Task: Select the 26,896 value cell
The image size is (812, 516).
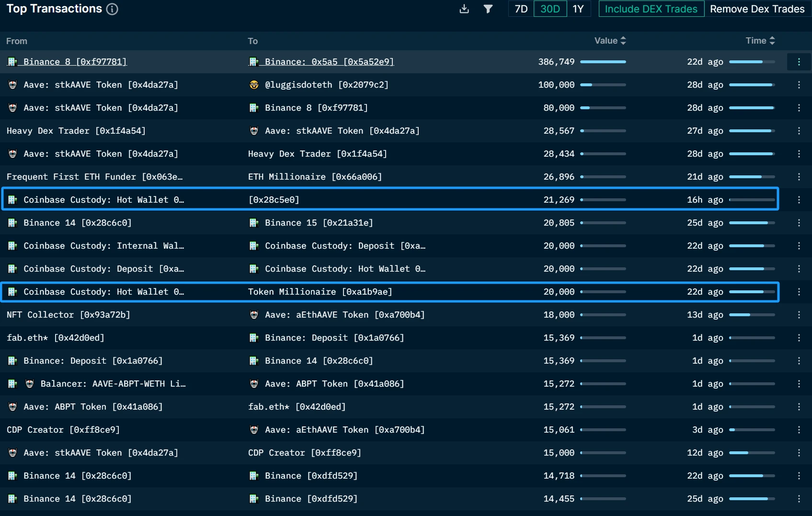Action: coord(559,177)
